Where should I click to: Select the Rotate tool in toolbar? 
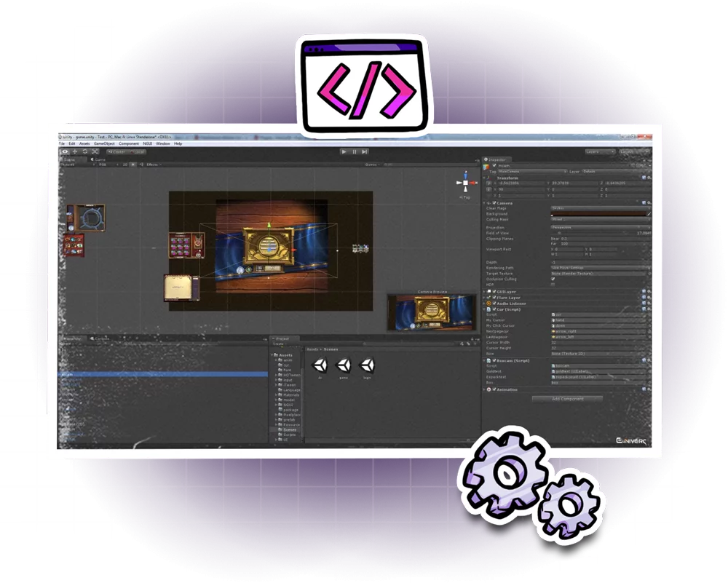pos(85,152)
